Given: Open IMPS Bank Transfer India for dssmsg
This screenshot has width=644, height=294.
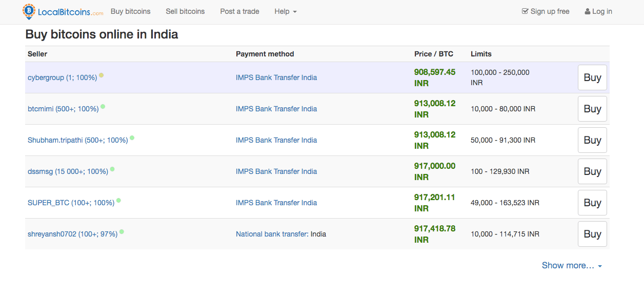Looking at the screenshot, I should click(x=276, y=171).
